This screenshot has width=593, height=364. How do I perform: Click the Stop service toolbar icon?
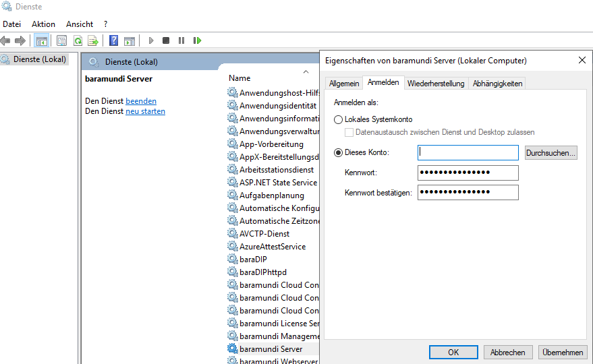[166, 41]
